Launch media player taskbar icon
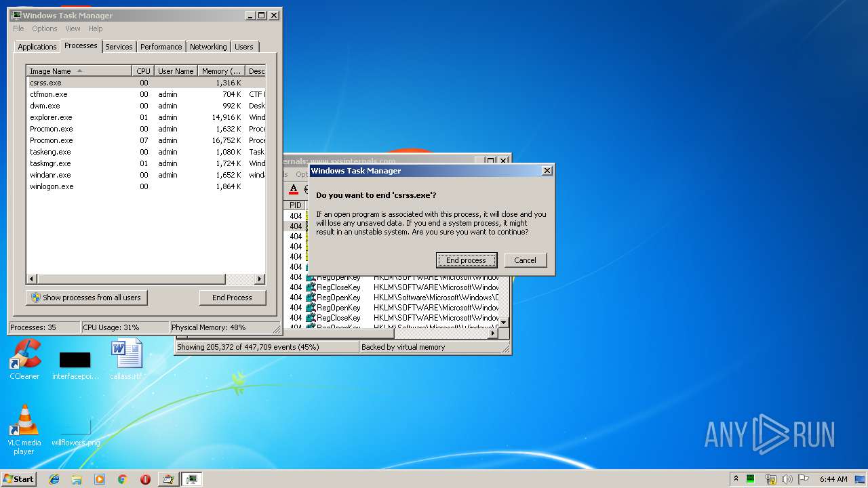 pos(100,479)
